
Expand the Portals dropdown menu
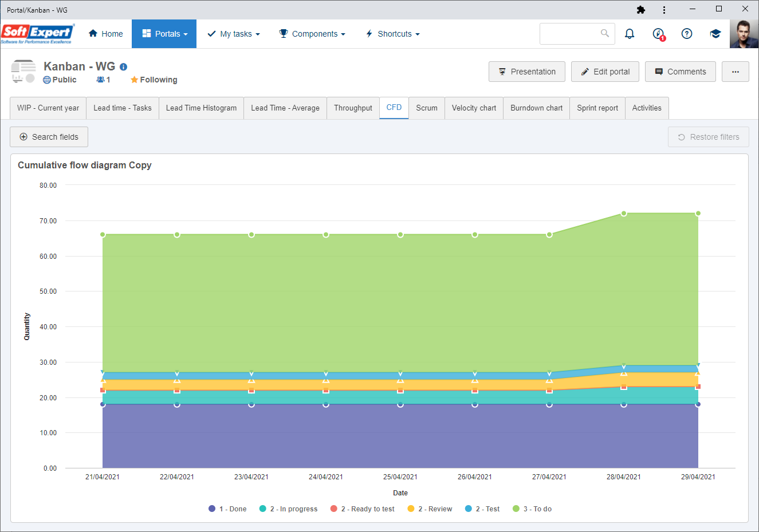pyautogui.click(x=164, y=34)
